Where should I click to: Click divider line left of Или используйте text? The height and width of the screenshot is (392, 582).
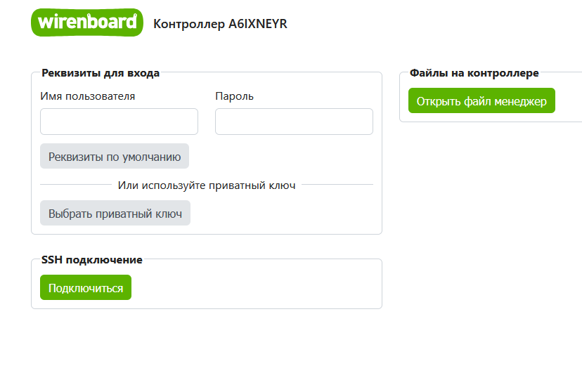pyautogui.click(x=76, y=185)
